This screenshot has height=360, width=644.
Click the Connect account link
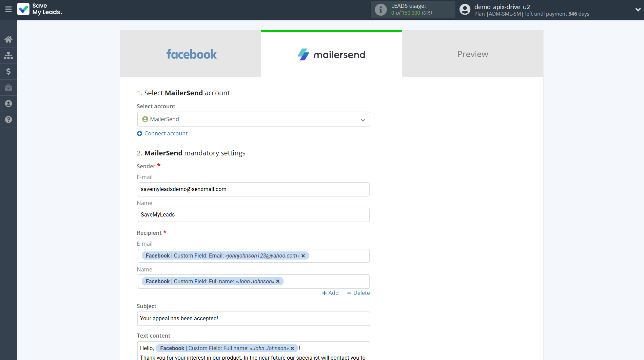pyautogui.click(x=165, y=133)
